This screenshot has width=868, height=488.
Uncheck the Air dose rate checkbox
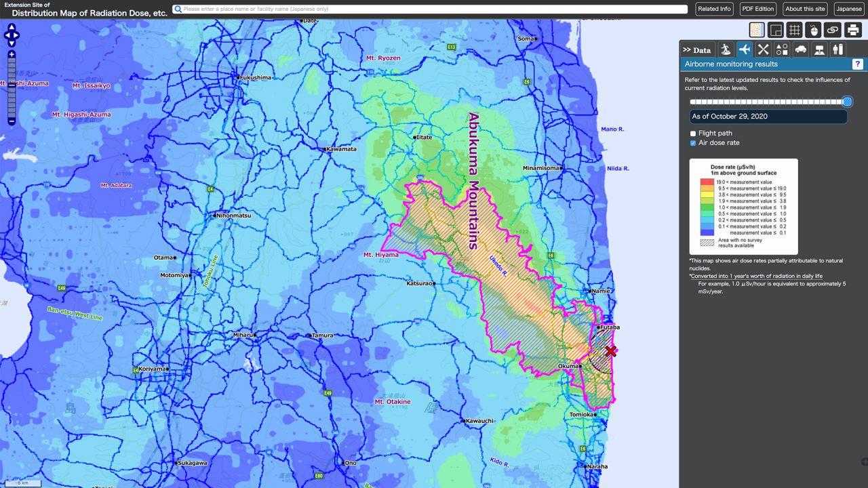(x=693, y=143)
